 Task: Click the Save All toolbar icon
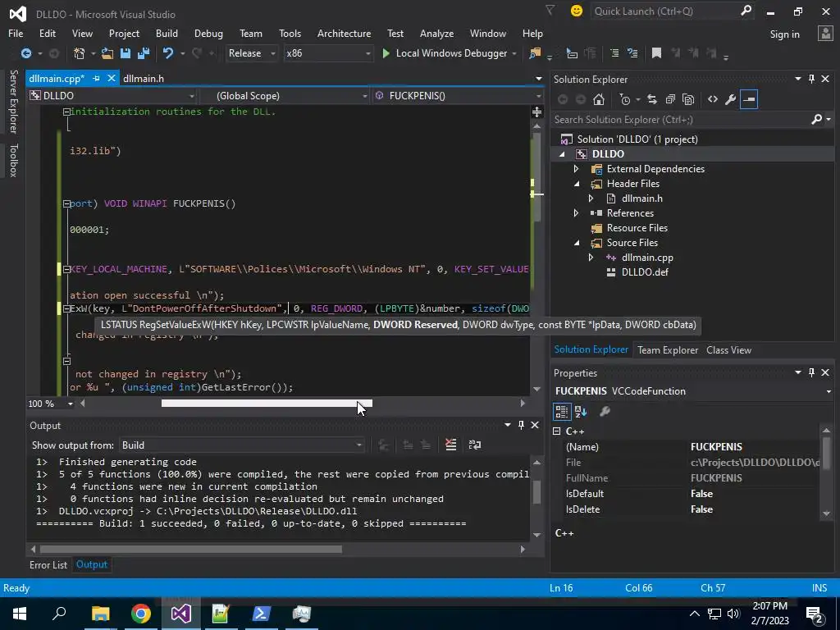tap(144, 53)
